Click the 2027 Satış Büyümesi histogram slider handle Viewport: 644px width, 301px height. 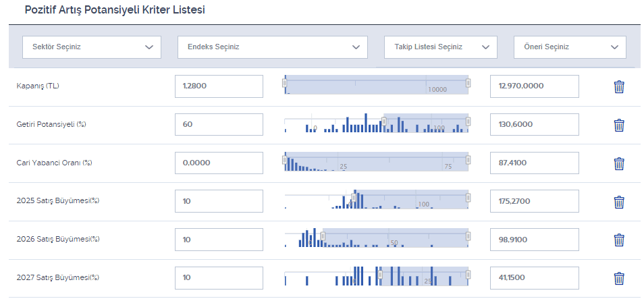[379, 275]
